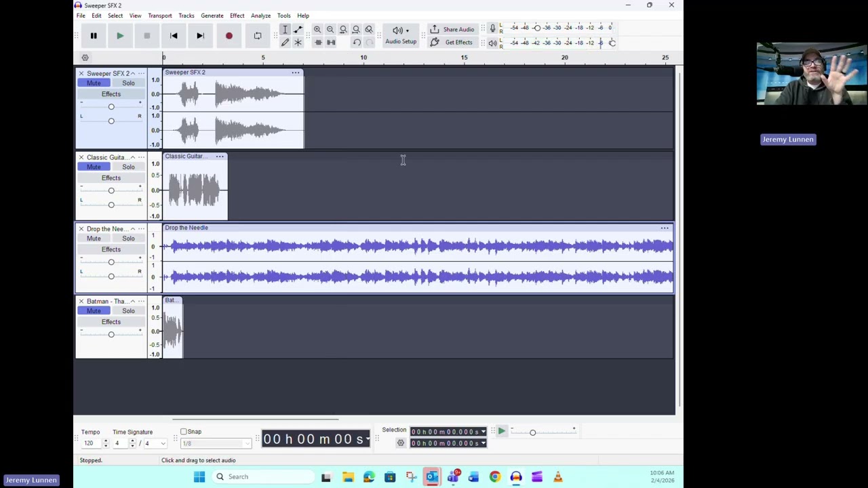Click the Stop button

pyautogui.click(x=146, y=36)
